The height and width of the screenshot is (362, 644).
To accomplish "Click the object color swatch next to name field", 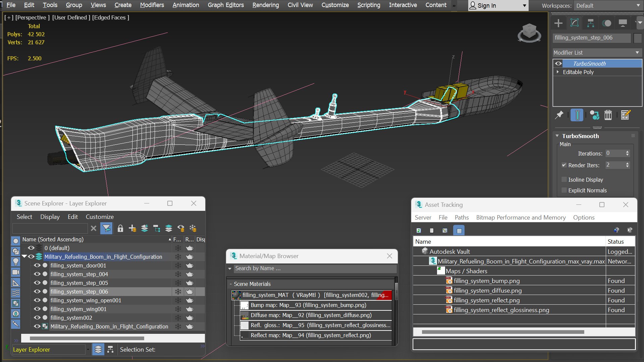I will pyautogui.click(x=638, y=38).
